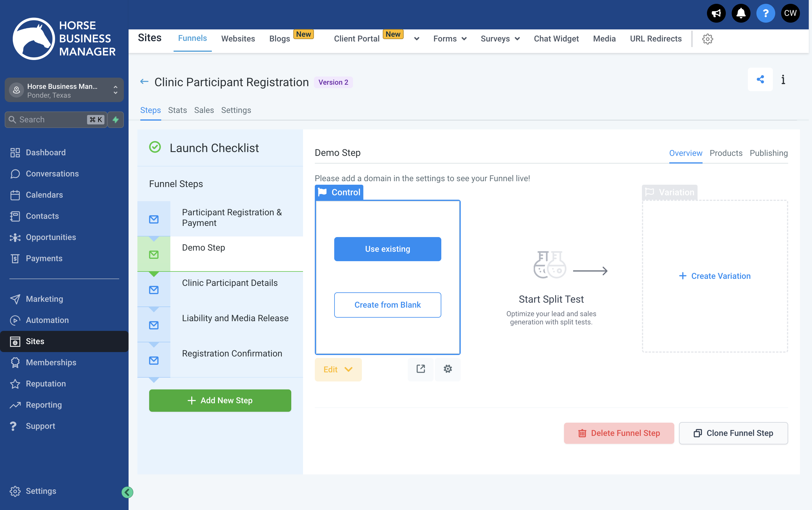Click the funnel info icon
Screen dimensions: 812x510
tap(783, 79)
